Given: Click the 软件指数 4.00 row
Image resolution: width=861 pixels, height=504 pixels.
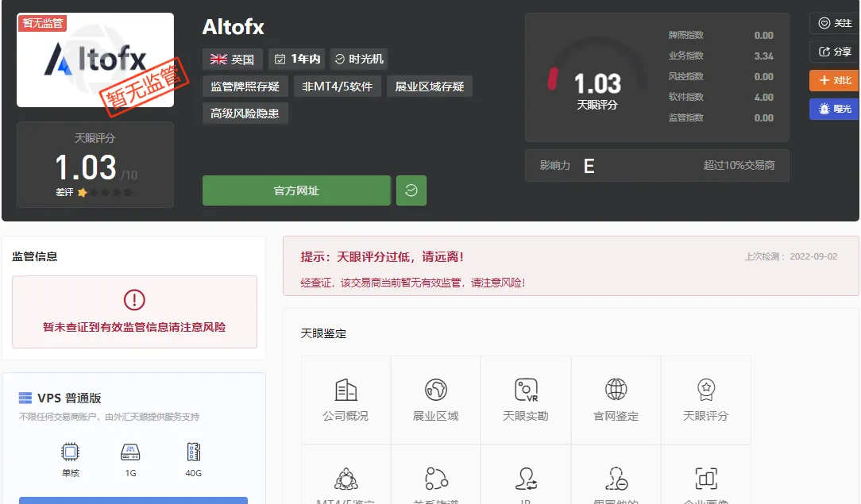Looking at the screenshot, I should pos(720,97).
